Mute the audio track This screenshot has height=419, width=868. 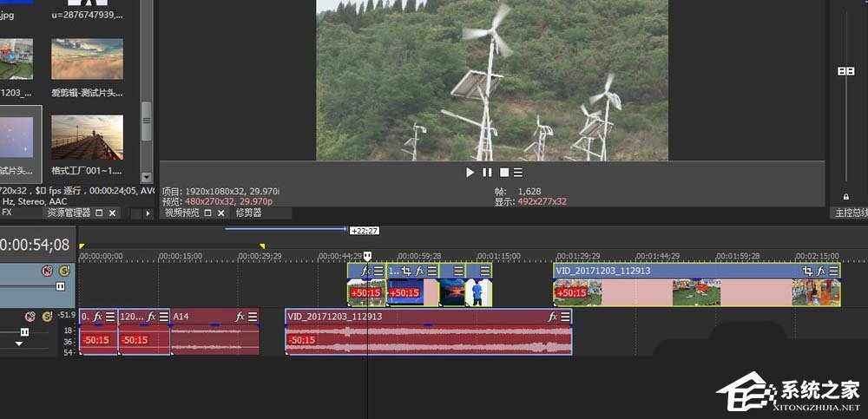point(30,316)
